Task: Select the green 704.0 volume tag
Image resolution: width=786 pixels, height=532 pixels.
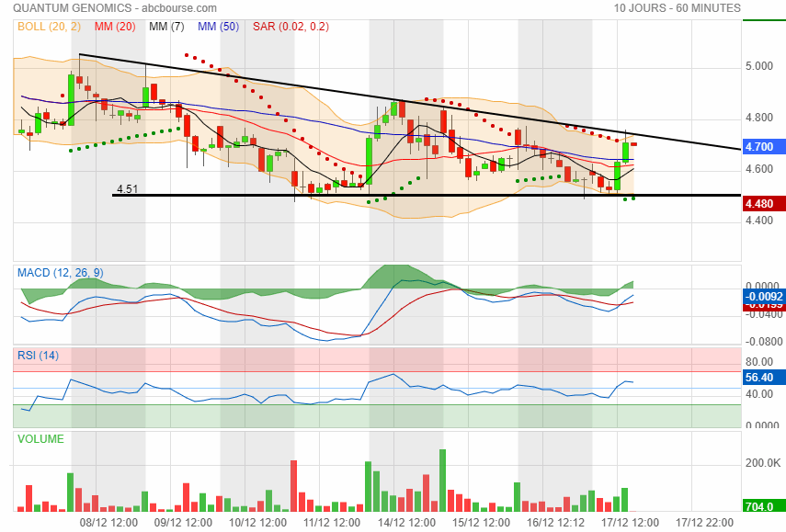Action: click(764, 506)
